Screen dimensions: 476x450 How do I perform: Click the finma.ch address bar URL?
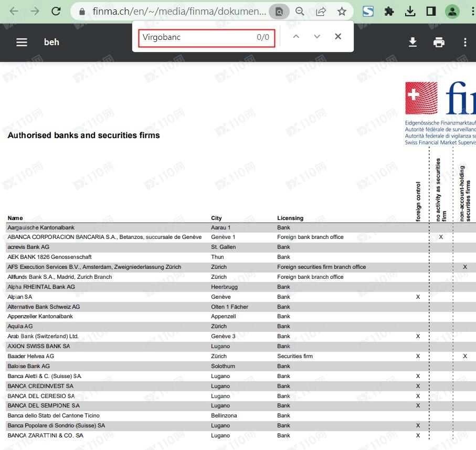tap(178, 11)
